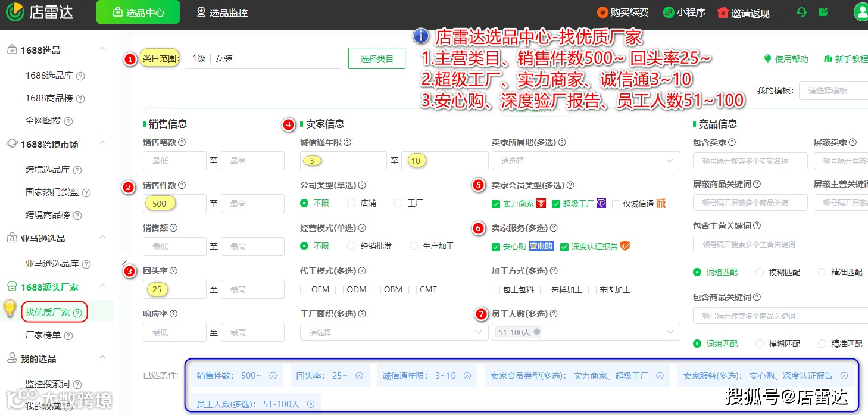868x415 pixels.
Task: Open the user avatar icon
Action: tap(861, 12)
